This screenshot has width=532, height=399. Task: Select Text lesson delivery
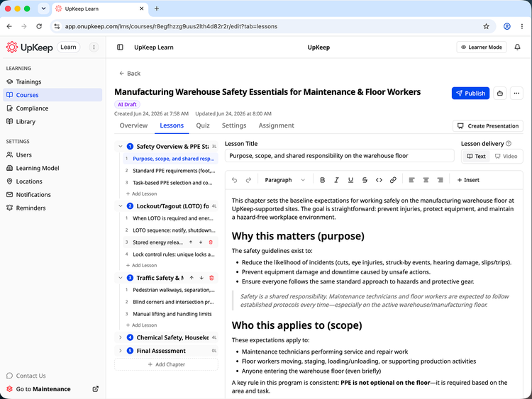(x=477, y=157)
